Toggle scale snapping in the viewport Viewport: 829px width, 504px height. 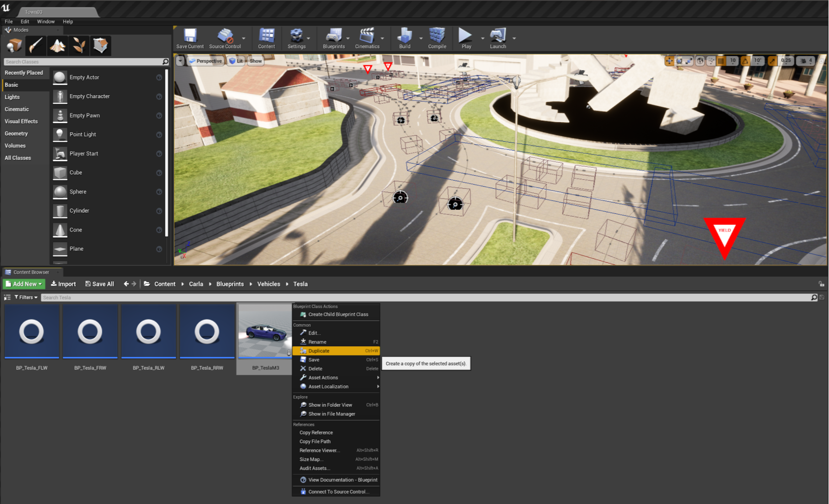[x=772, y=61]
